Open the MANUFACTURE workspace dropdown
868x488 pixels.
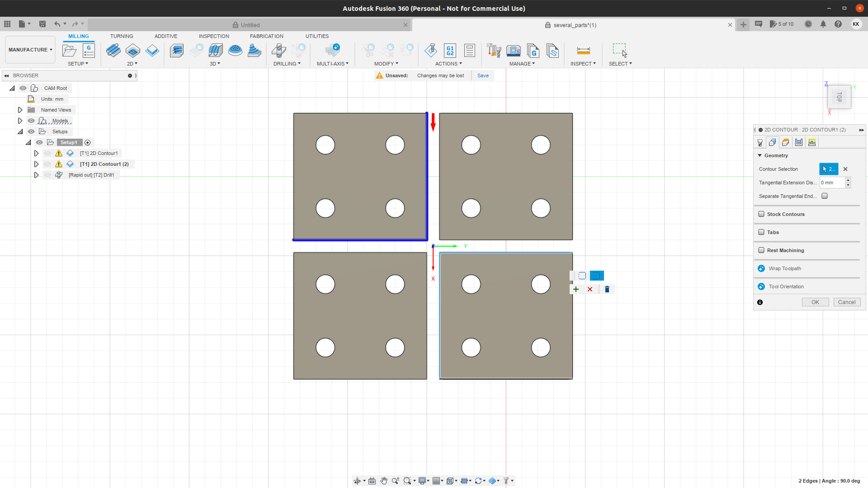30,50
